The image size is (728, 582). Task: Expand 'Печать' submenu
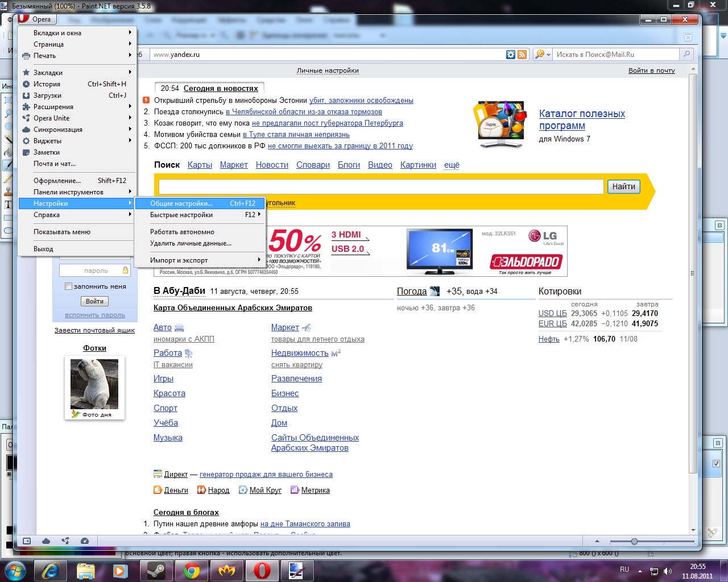(77, 56)
